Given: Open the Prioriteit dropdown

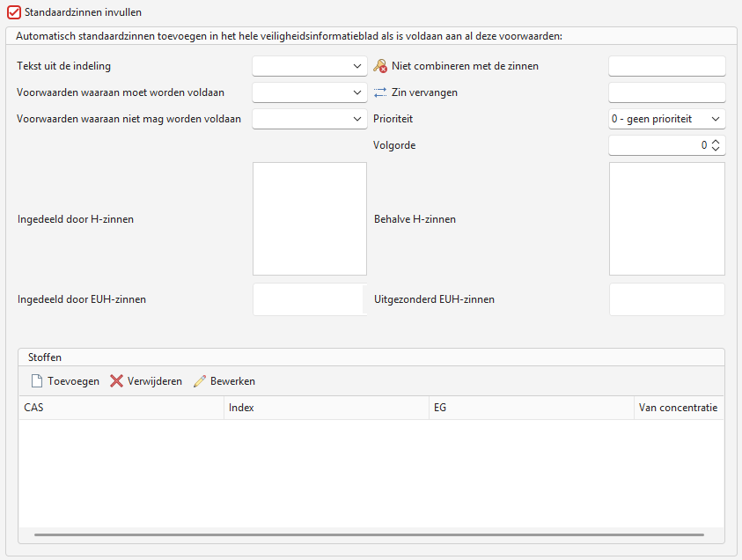Looking at the screenshot, I should click(667, 119).
